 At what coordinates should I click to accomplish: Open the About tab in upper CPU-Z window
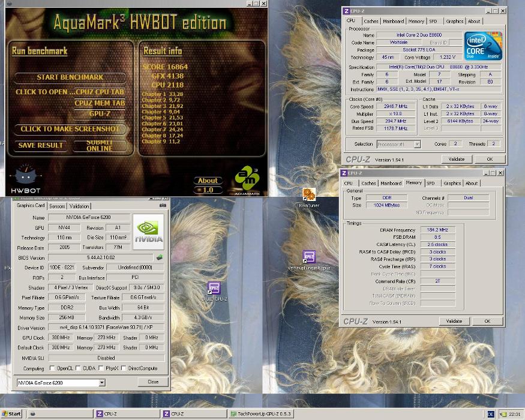click(474, 21)
